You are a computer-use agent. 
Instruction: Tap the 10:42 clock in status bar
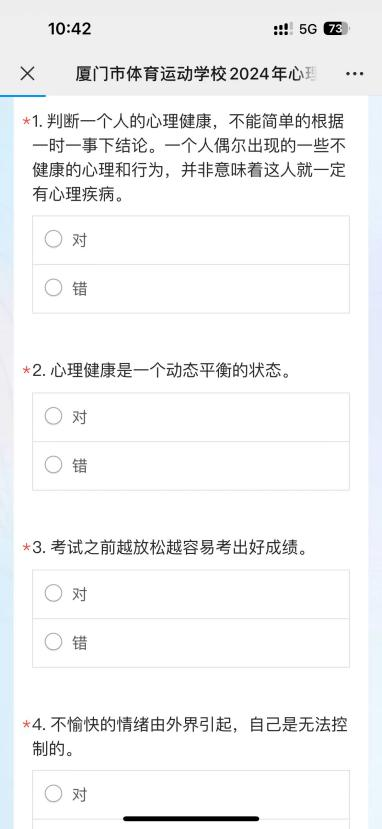[x=70, y=29]
